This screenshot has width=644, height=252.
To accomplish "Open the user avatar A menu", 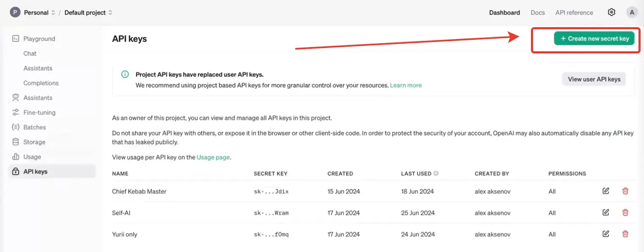I will [632, 12].
